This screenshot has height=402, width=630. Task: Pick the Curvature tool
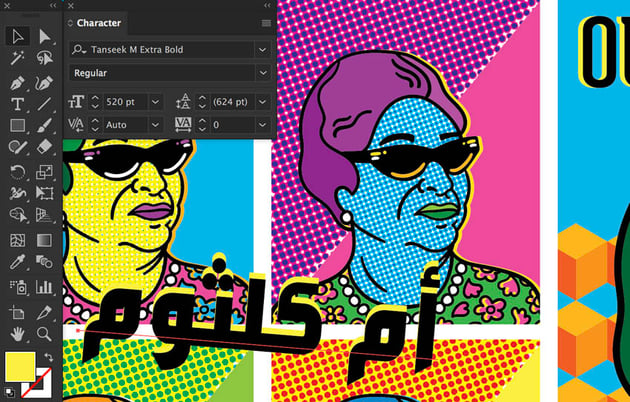tap(44, 83)
